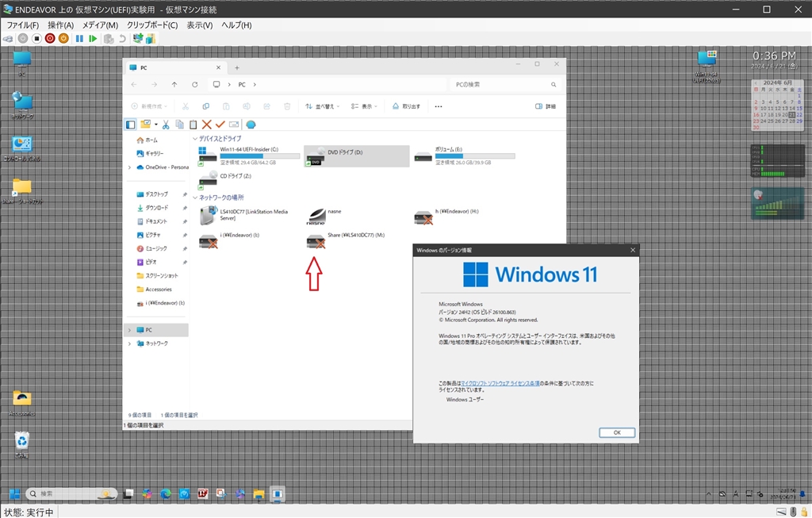Close the Windows のバージョン情報 dialog
Image resolution: width=812 pixels, height=518 pixels.
(632, 250)
